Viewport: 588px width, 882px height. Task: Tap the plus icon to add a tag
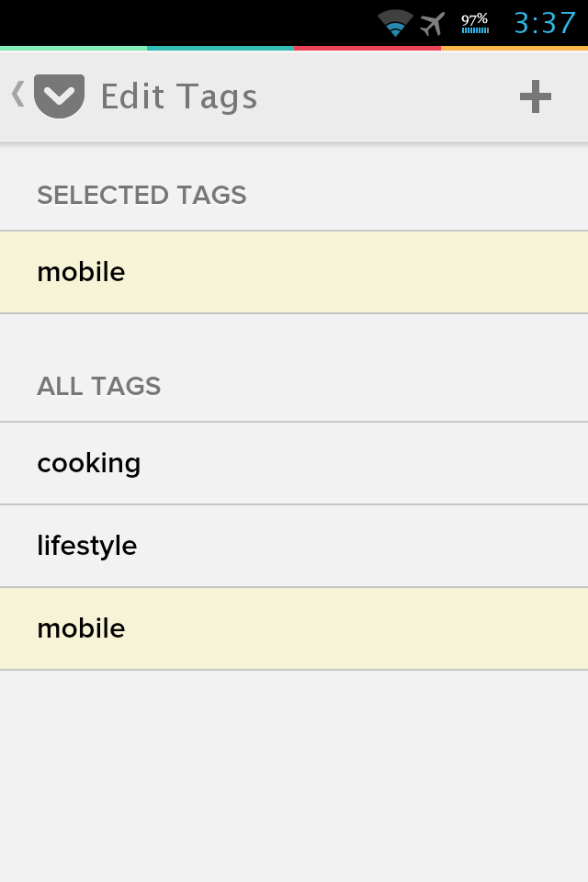(x=535, y=96)
